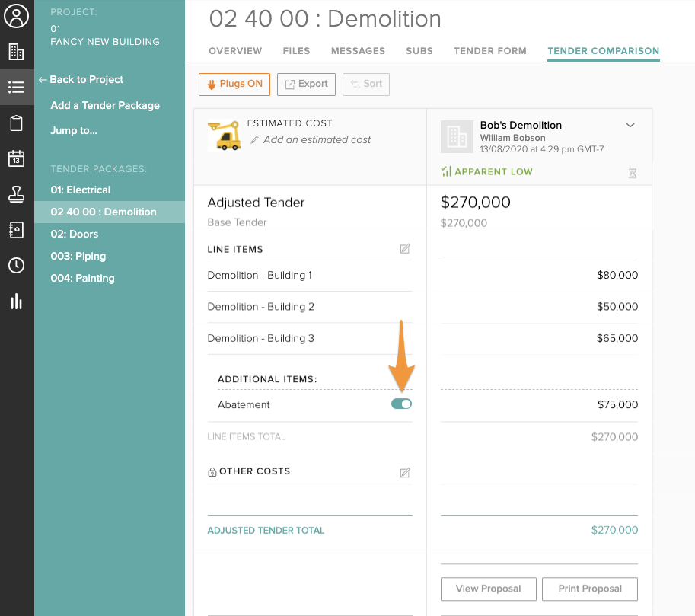Open the Jump to... menu

[74, 130]
